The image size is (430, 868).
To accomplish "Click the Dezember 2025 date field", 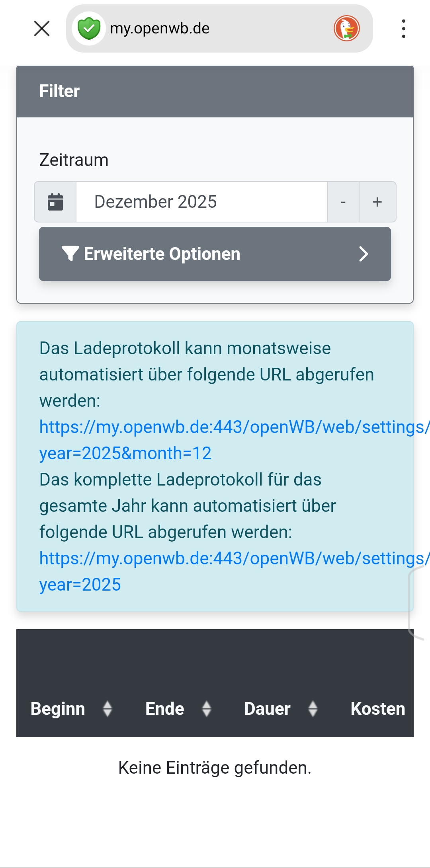I will tap(201, 202).
